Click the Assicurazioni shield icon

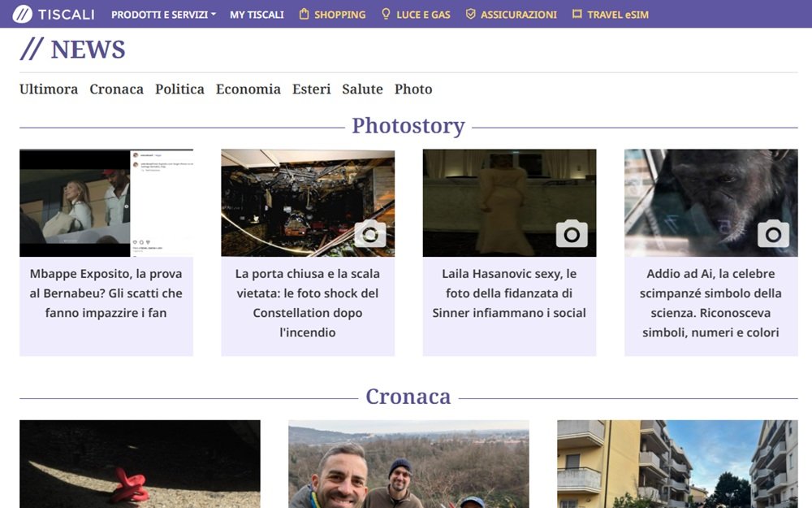470,14
